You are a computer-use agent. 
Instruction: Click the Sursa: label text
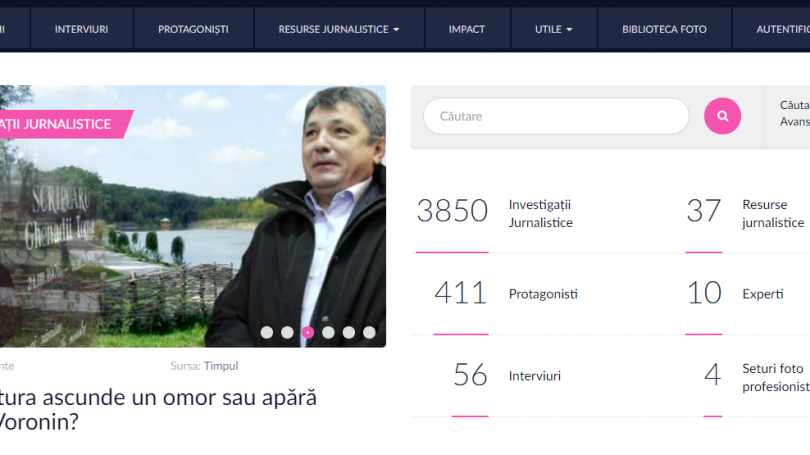[185, 366]
